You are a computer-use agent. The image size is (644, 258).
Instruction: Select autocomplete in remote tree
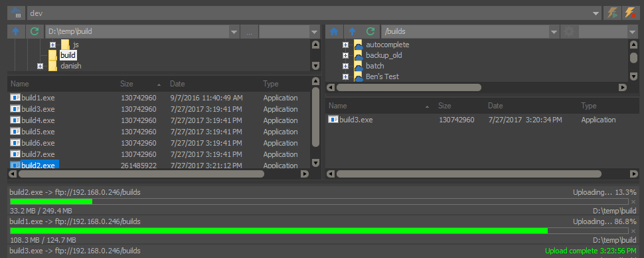387,45
